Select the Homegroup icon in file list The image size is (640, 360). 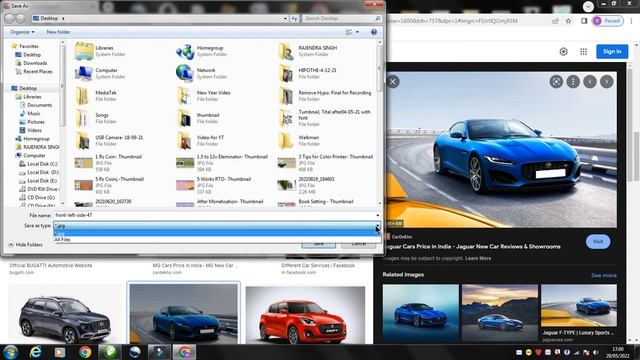click(x=185, y=51)
